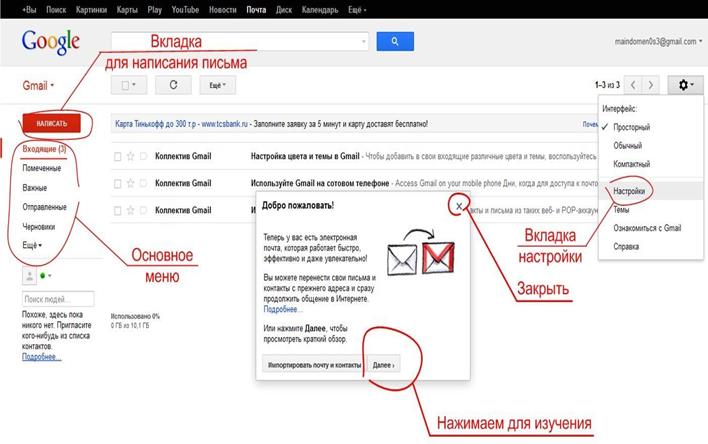
Task: Open Справка in the gear menu
Action: [626, 247]
